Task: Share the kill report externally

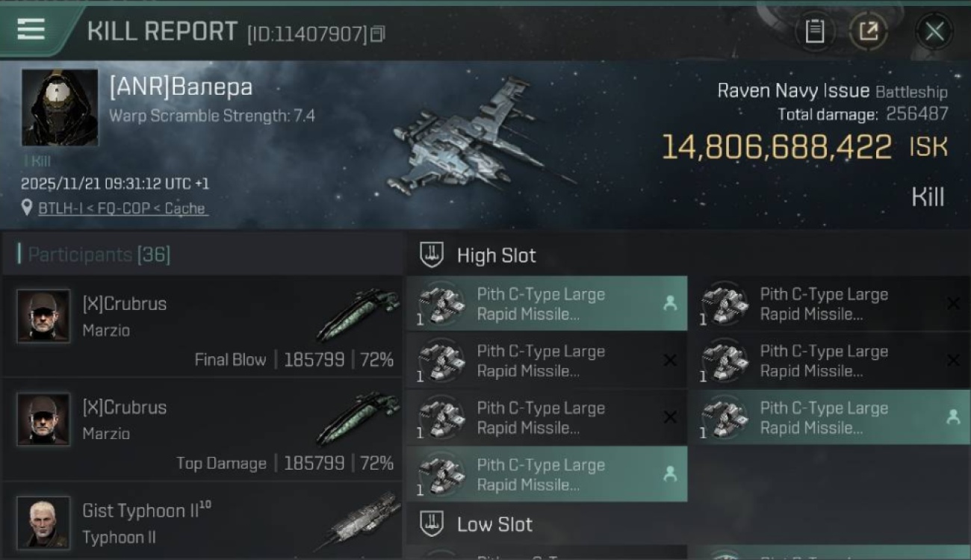Action: pos(868,31)
